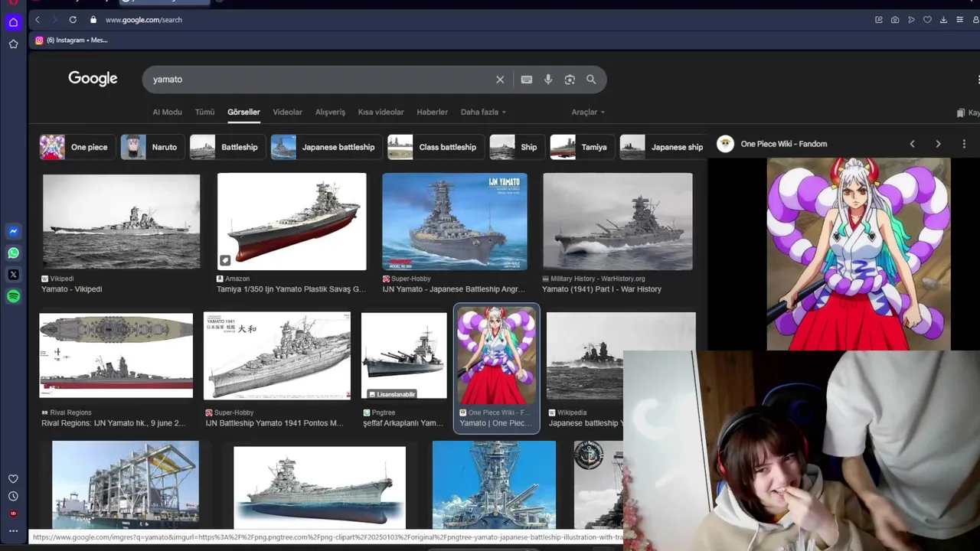This screenshot has width=980, height=551.
Task: Open WhatsApp in the Opera sidebar
Action: click(x=13, y=253)
